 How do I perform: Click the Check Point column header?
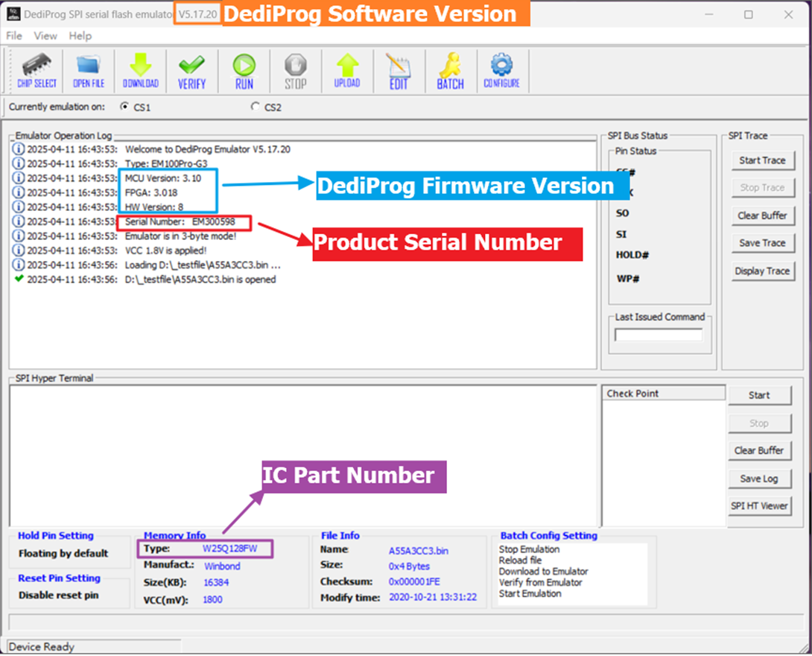pyautogui.click(x=663, y=394)
